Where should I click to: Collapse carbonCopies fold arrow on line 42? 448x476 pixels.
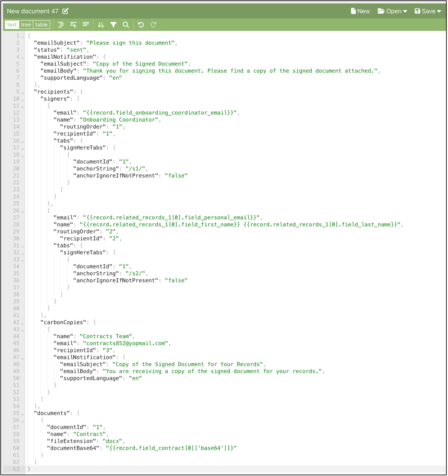[x=23, y=323]
